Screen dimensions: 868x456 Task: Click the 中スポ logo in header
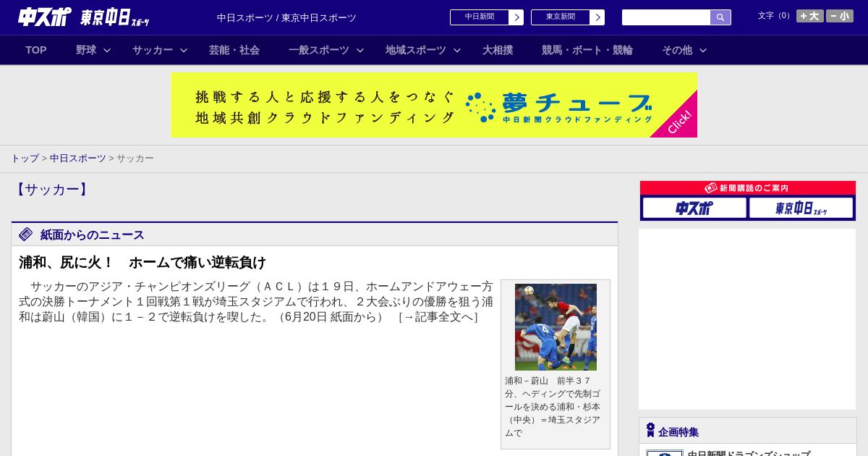[44, 17]
